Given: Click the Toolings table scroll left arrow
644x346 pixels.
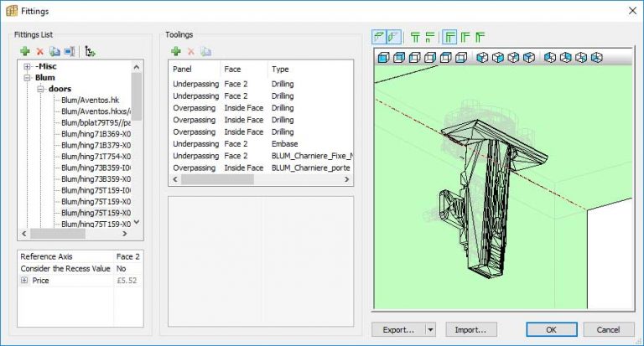Looking at the screenshot, I should (x=175, y=179).
